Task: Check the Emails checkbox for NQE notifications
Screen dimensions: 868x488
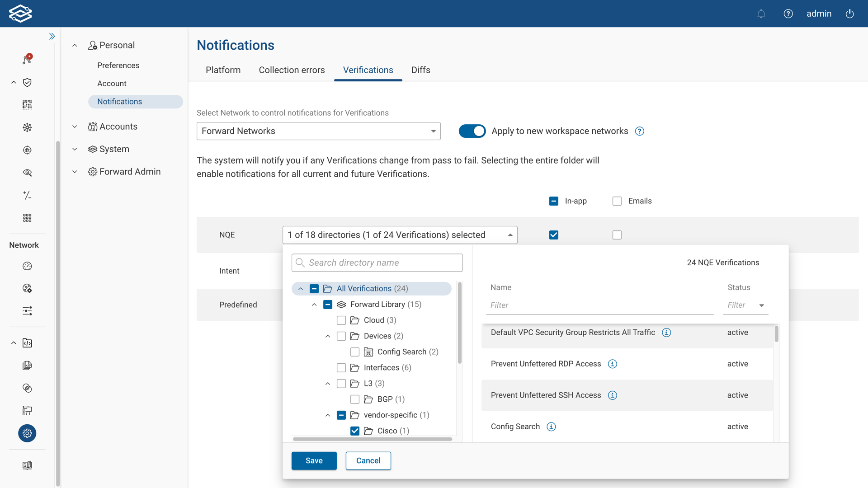Action: click(x=617, y=235)
